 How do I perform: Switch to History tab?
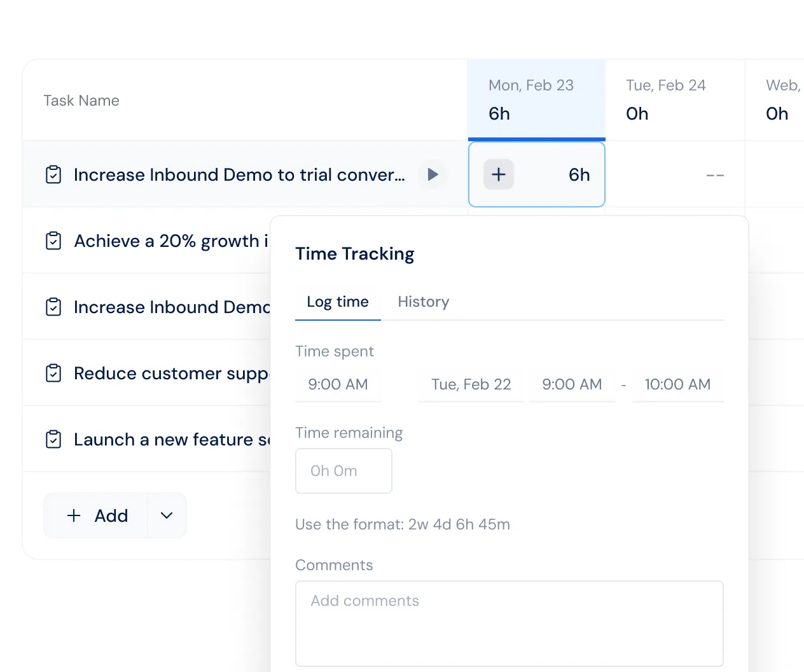tap(424, 302)
